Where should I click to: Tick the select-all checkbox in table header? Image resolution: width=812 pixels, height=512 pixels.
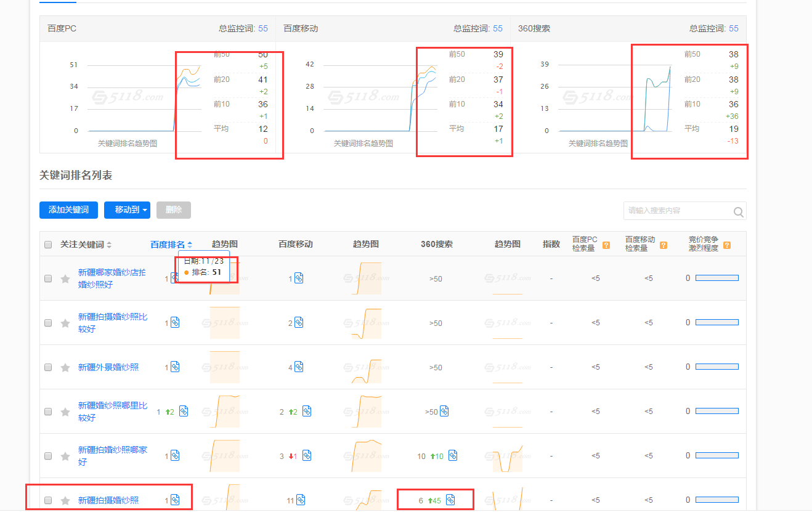[x=48, y=245]
